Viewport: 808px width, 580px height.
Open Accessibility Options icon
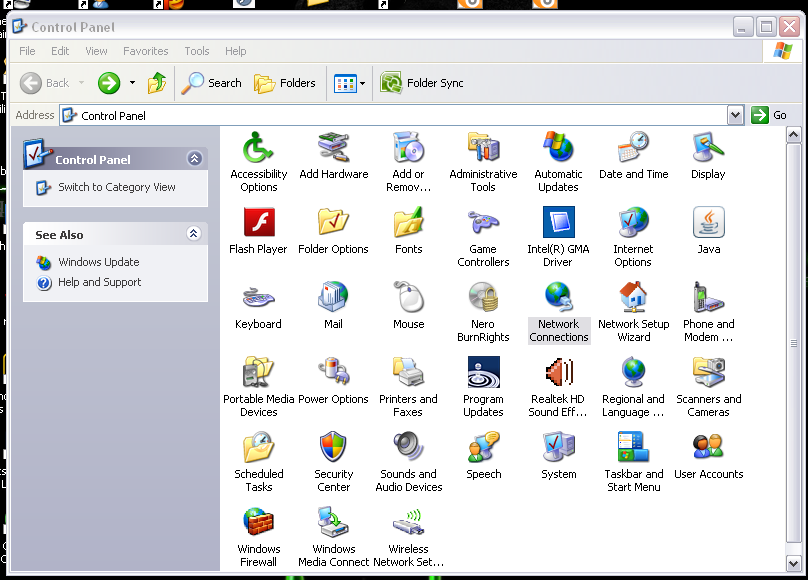coord(258,147)
